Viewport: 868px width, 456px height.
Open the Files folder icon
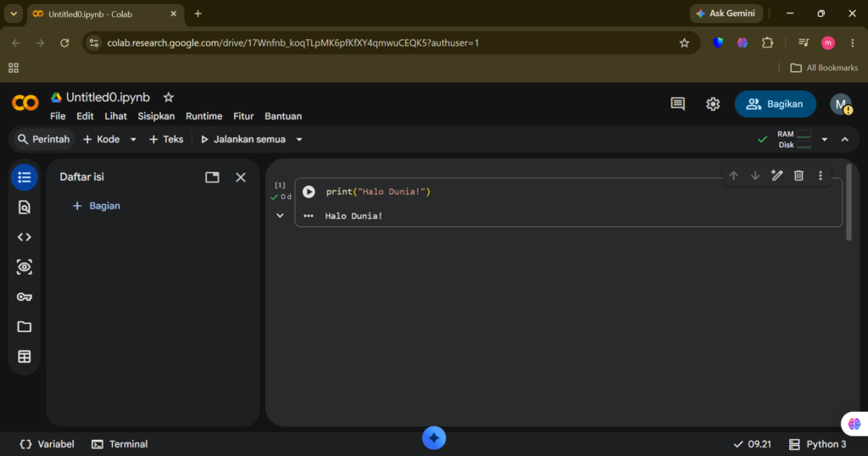pos(25,327)
